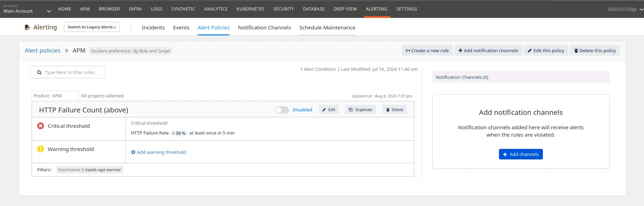Open the Notification Channels tab
Viewport: 644px width, 206px height.
point(264,28)
